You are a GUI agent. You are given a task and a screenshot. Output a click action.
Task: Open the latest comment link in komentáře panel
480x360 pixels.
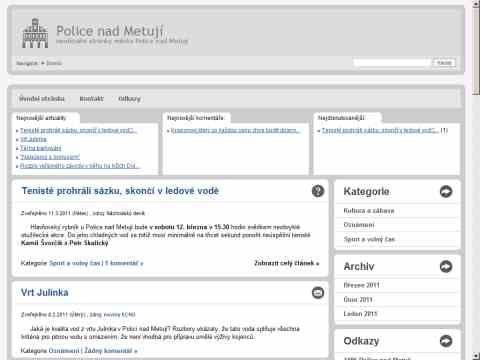point(235,130)
